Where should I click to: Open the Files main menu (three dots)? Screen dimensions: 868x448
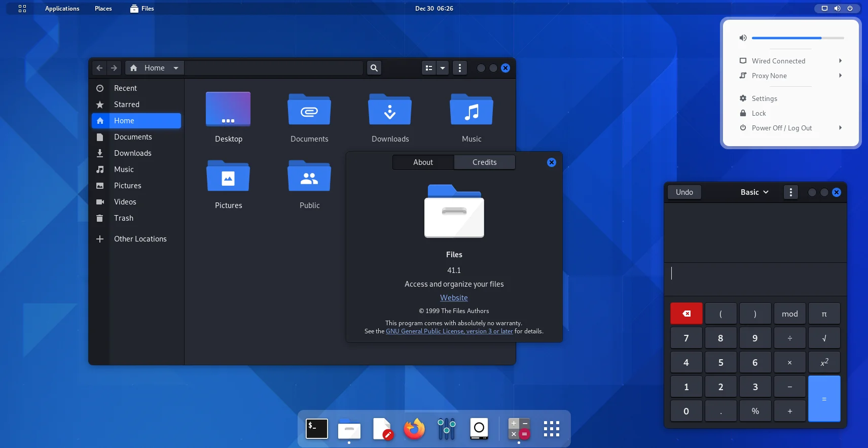[460, 68]
